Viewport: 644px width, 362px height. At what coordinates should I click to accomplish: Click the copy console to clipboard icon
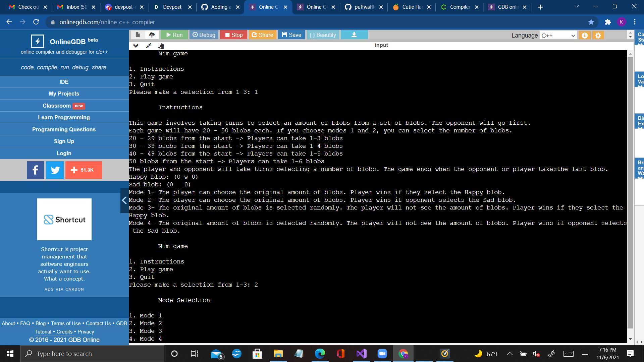point(161,46)
